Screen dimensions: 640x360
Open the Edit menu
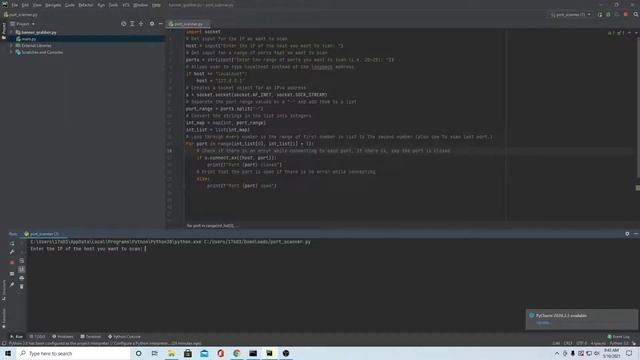(x=25, y=5)
